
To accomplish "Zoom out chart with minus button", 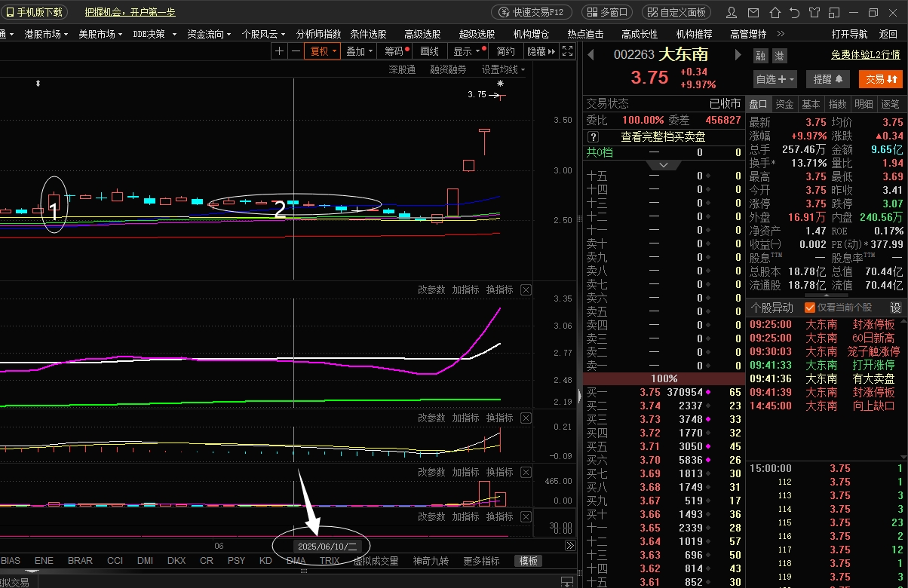I will (x=296, y=51).
